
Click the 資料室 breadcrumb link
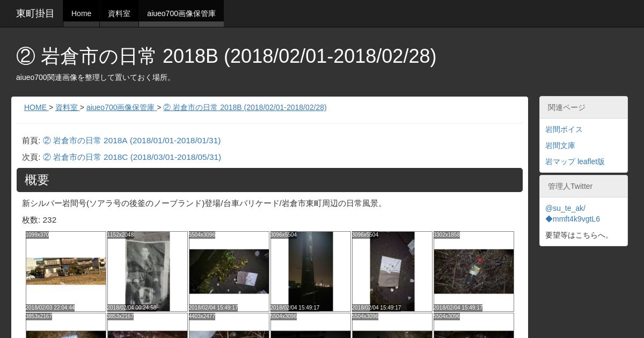tap(67, 107)
